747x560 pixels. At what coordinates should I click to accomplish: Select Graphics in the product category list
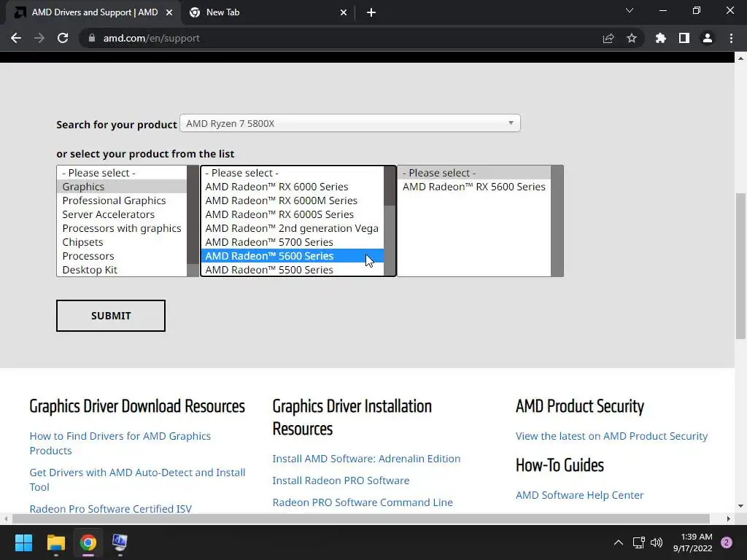pyautogui.click(x=122, y=187)
